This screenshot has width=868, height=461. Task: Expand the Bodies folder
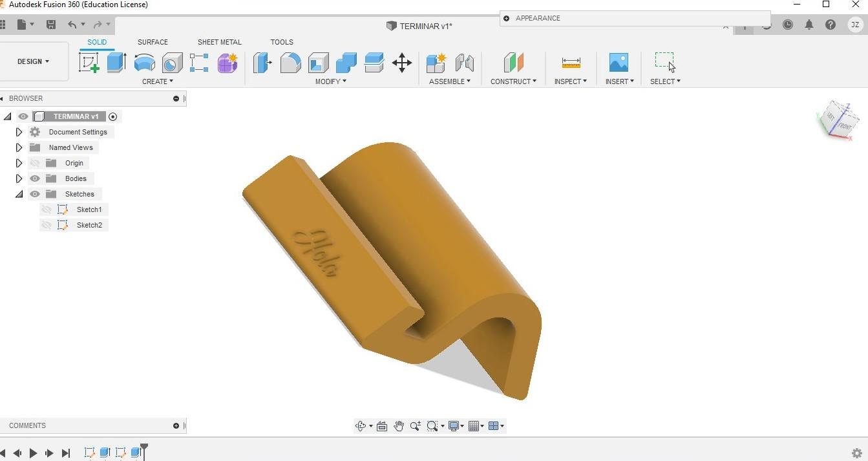(19, 178)
